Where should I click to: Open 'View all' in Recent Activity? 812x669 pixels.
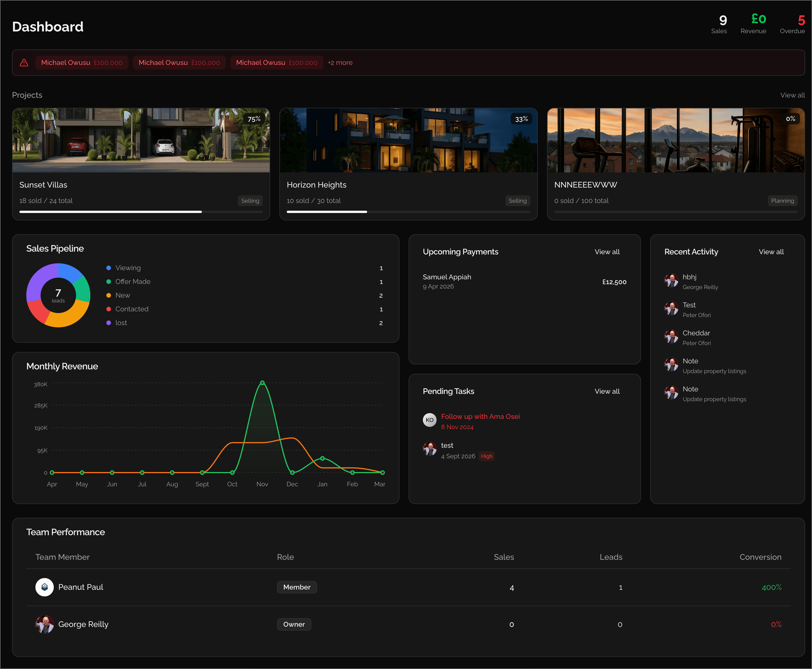771,252
